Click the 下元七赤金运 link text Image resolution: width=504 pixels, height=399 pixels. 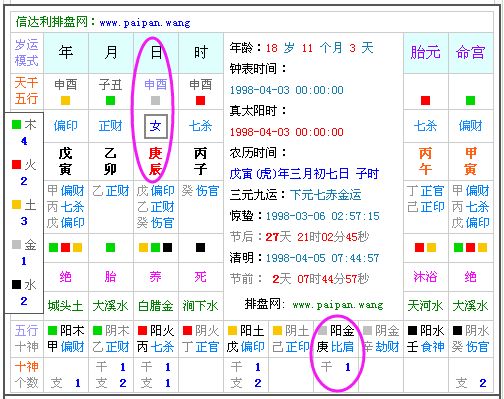(x=326, y=195)
